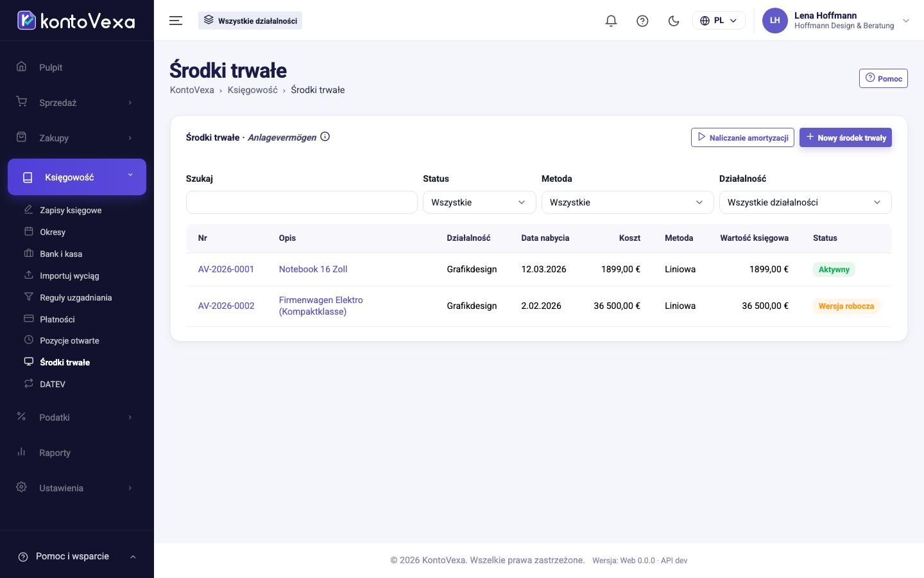Click the info icon next to Anlagevermögen

[325, 136]
